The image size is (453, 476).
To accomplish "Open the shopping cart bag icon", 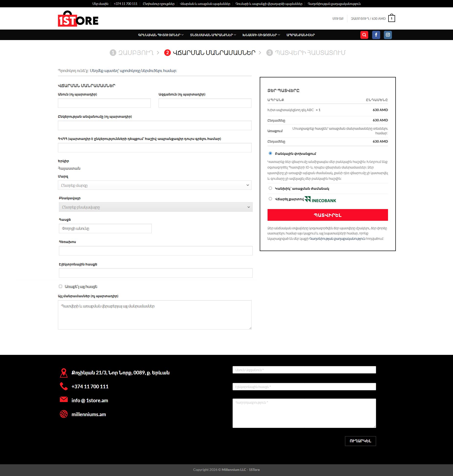I will pos(391,19).
